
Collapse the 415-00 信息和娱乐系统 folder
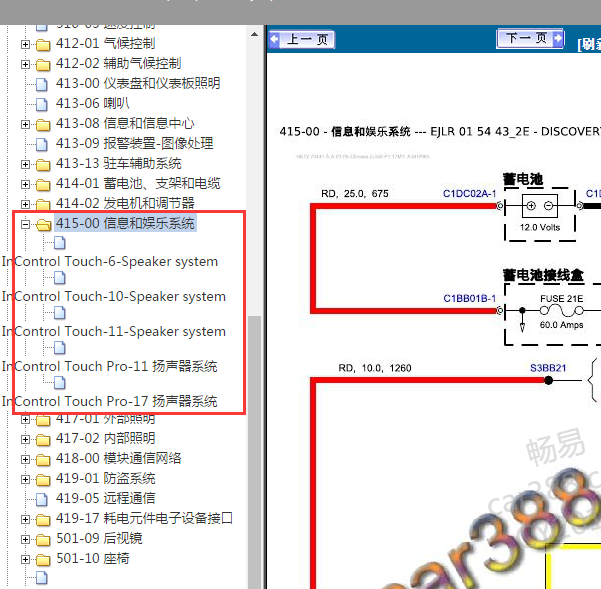click(x=25, y=224)
